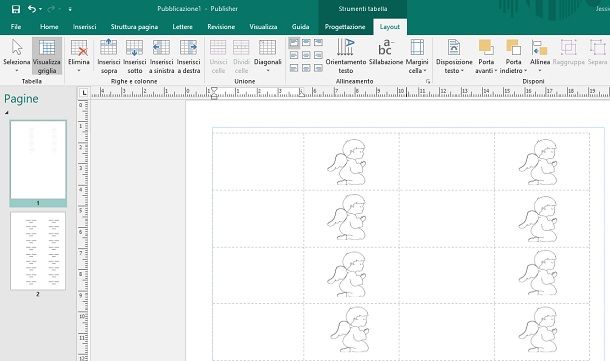
Task: Align cell text bottom center
Action: click(x=306, y=68)
